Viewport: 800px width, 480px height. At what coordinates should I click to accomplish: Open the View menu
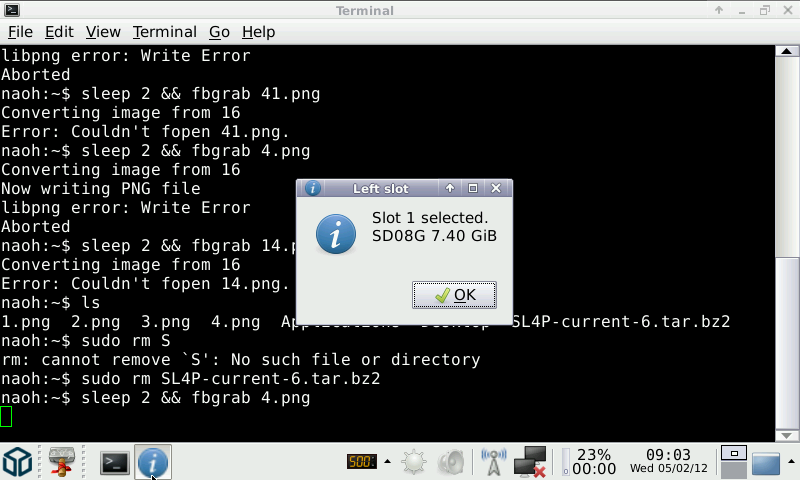103,32
